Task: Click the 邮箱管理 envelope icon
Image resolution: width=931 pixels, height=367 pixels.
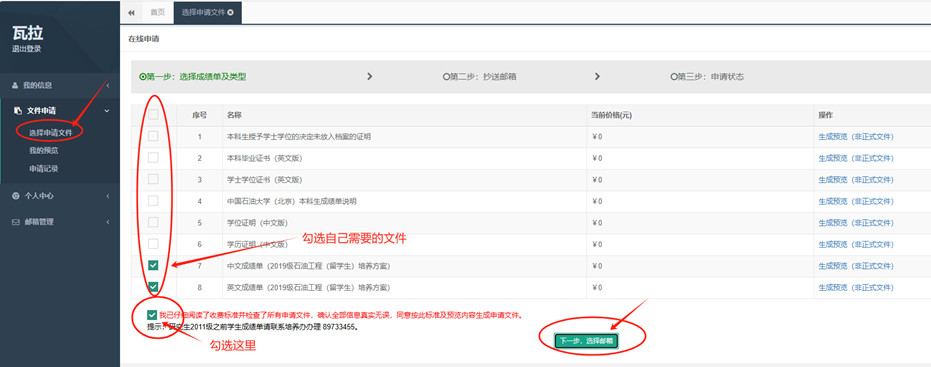Action: [16, 222]
